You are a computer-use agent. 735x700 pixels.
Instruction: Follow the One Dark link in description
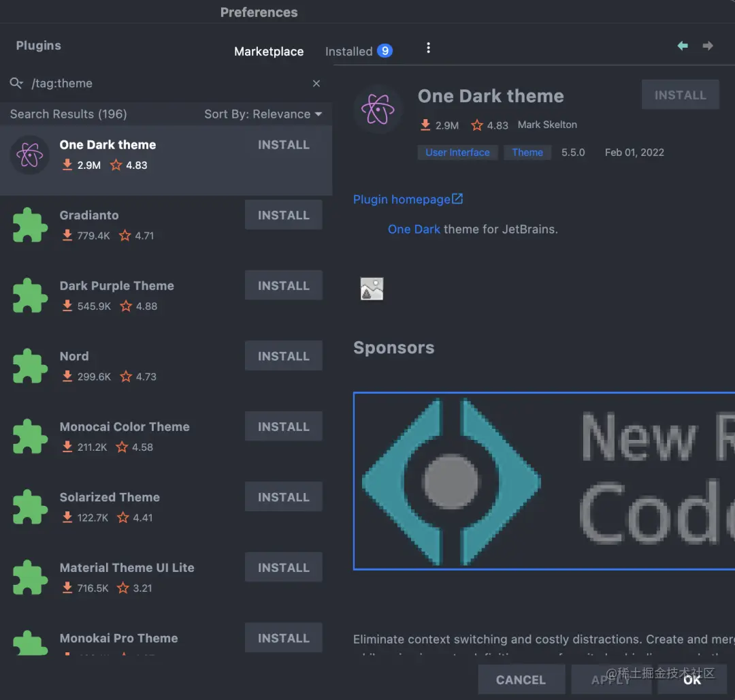point(414,229)
